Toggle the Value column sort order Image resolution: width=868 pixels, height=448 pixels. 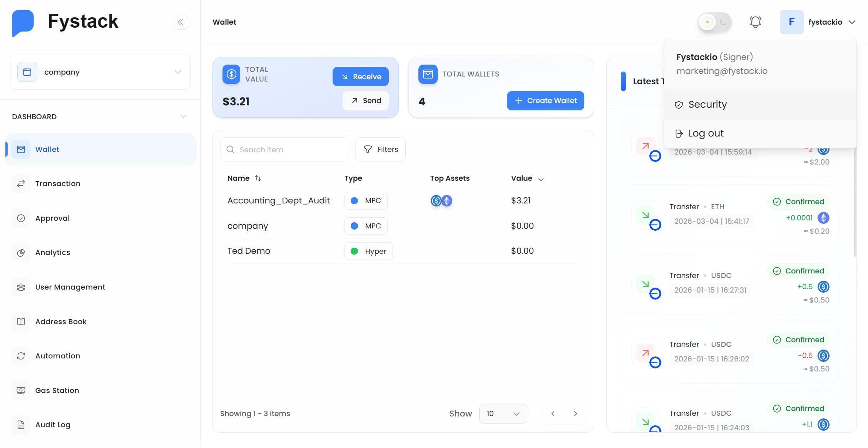point(541,178)
